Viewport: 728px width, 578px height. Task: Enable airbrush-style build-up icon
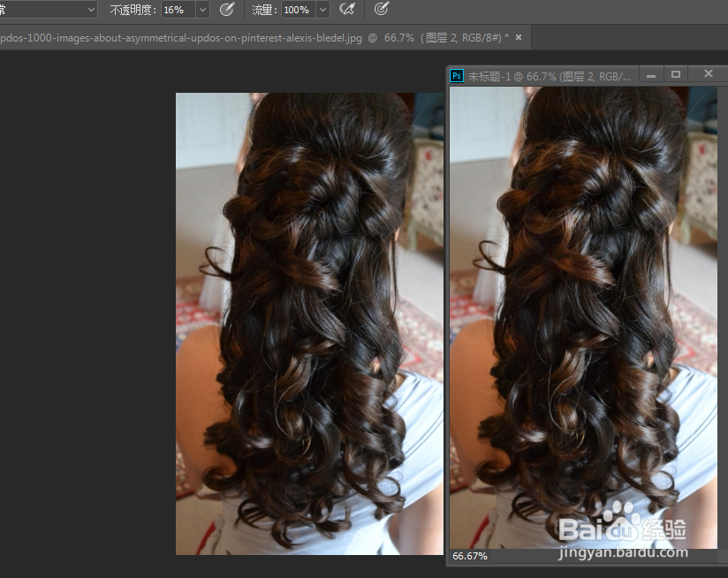pyautogui.click(x=347, y=9)
